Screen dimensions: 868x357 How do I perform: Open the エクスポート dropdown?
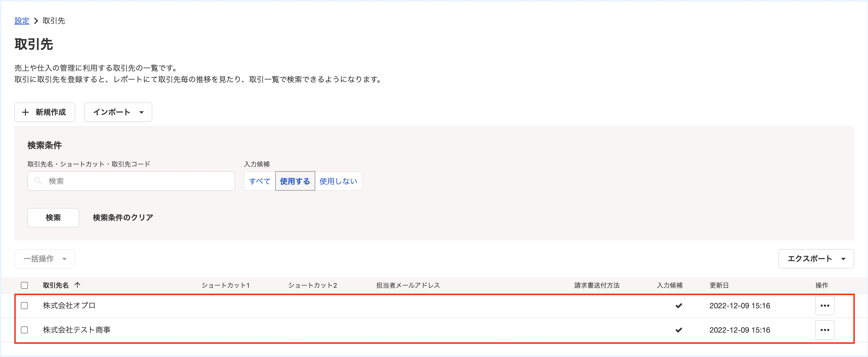click(x=816, y=259)
